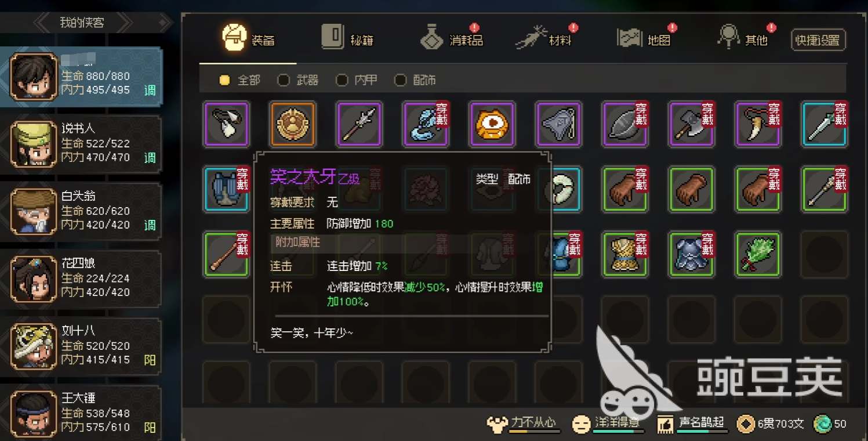Select the 全部 filter radio button
The height and width of the screenshot is (441, 868).
tap(224, 80)
